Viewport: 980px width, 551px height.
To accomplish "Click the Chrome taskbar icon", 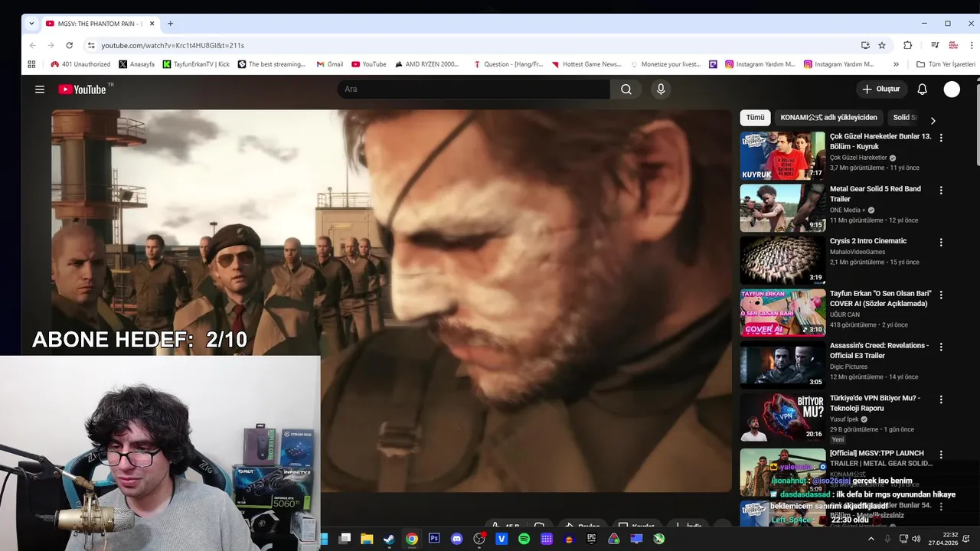I will (412, 539).
